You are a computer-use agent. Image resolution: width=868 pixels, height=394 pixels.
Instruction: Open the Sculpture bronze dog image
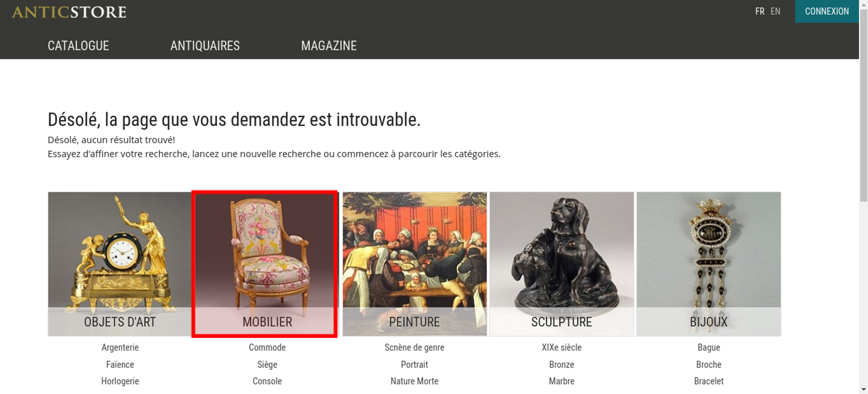click(562, 264)
